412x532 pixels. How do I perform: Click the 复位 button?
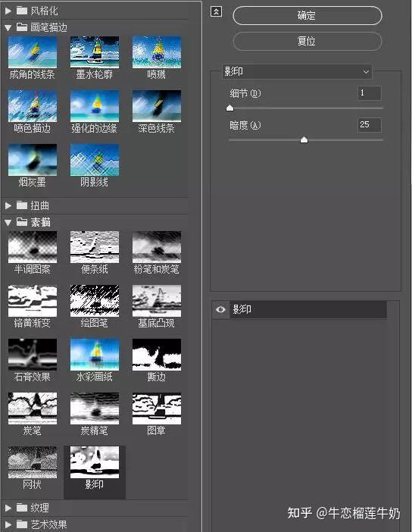click(307, 42)
